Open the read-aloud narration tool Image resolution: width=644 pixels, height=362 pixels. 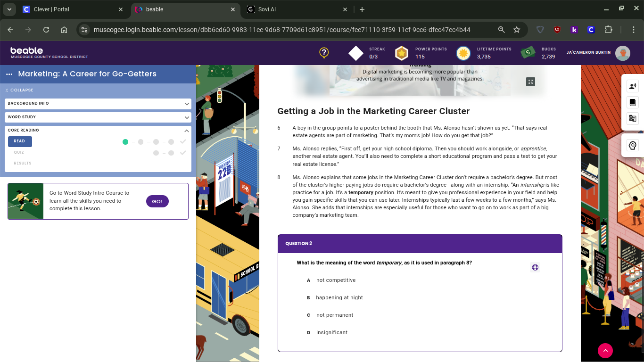click(x=632, y=86)
